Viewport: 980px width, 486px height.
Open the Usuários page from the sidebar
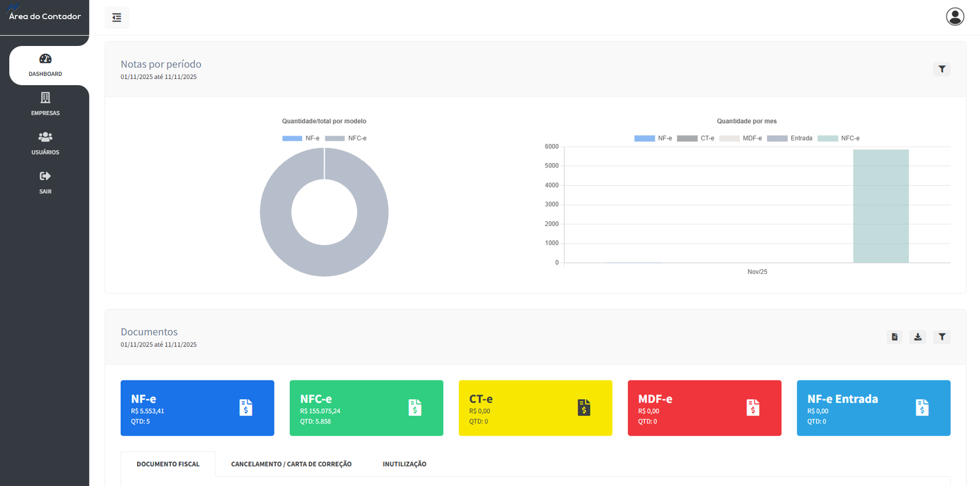click(x=45, y=143)
